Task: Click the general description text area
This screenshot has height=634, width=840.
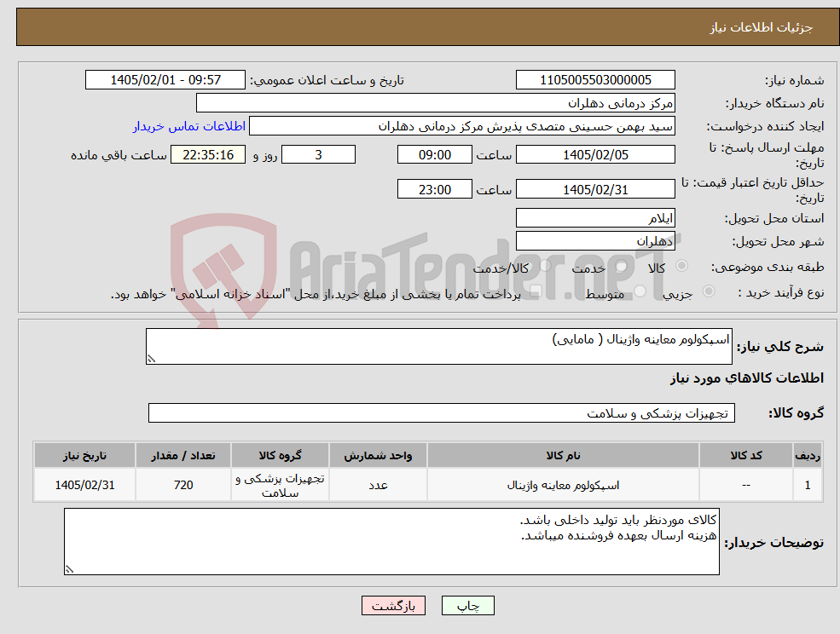Action: pyautogui.click(x=438, y=347)
